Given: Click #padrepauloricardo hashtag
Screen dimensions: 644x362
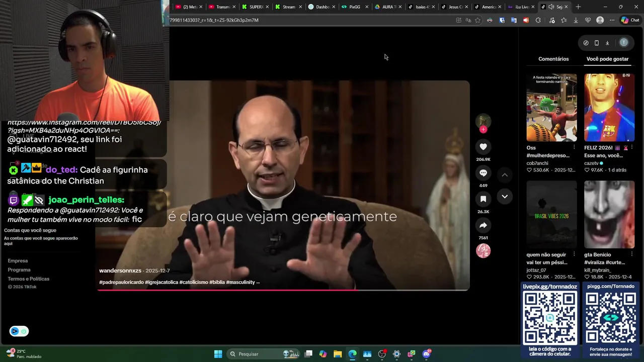Looking at the screenshot, I should [x=121, y=282].
